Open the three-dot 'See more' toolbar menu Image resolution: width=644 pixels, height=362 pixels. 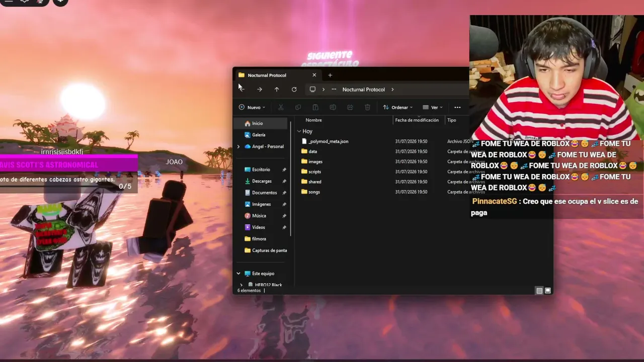click(457, 107)
